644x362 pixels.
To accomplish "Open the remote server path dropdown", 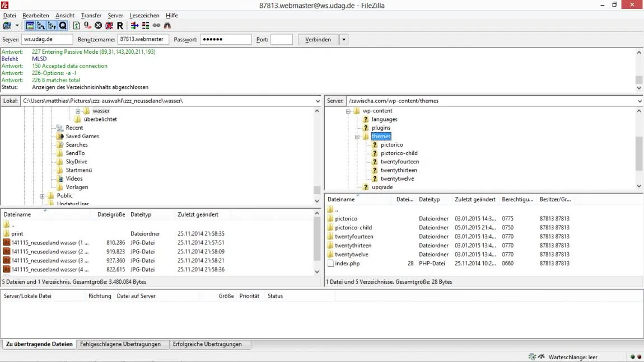I will click(x=640, y=101).
